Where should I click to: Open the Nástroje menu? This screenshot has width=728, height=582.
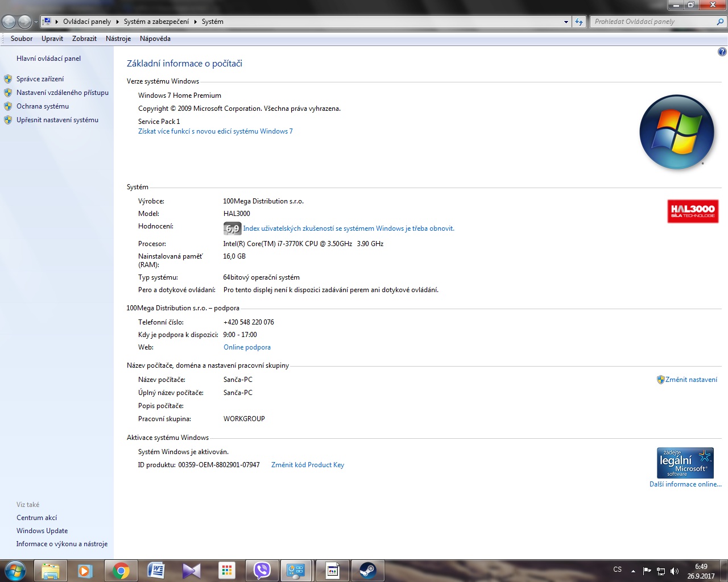tap(118, 39)
